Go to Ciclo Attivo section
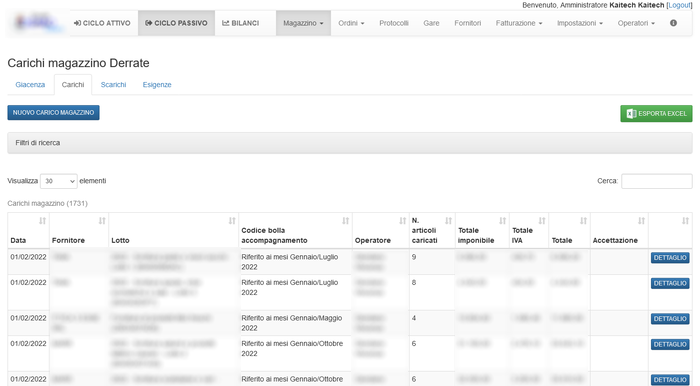The image size is (700, 386). [x=102, y=23]
